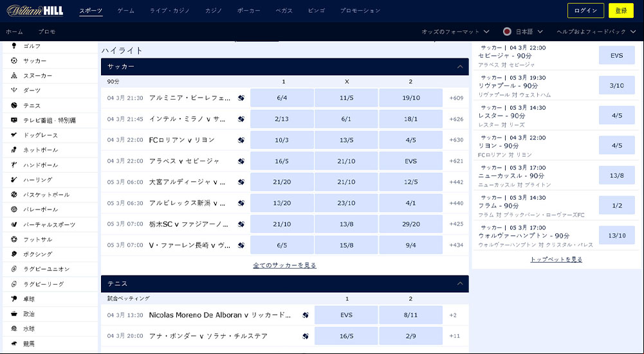The height and width of the screenshot is (354, 644).
Task: Open dog racing via greyhound icon
Action: 14,135
